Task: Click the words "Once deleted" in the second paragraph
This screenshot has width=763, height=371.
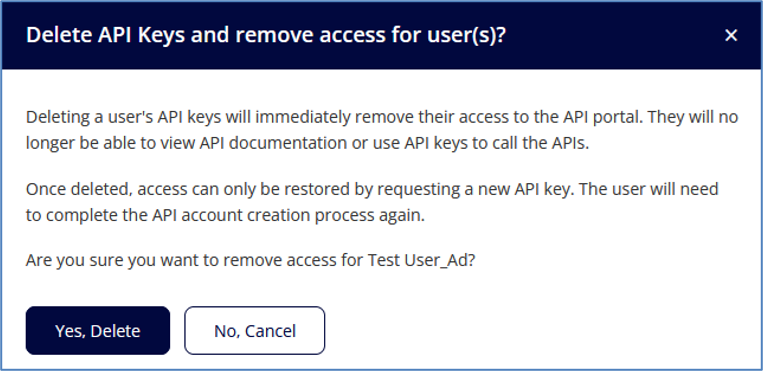Action: tap(78, 189)
